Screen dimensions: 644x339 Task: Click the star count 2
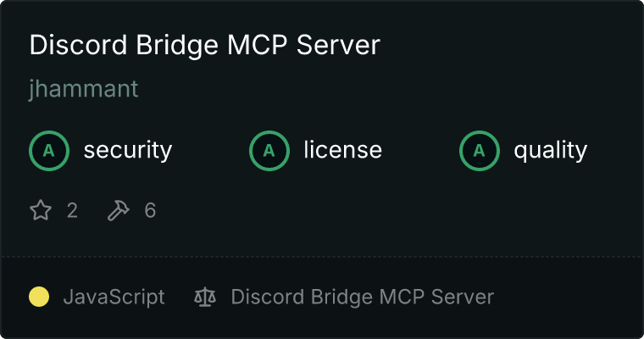(72, 210)
